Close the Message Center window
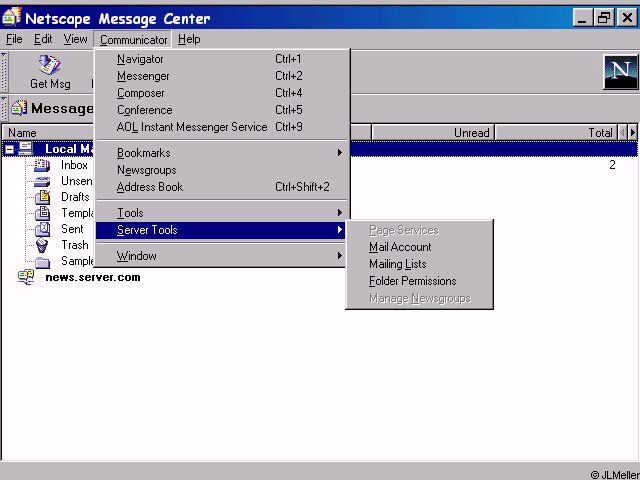Viewport: 640px width, 480px height. pos(627,18)
